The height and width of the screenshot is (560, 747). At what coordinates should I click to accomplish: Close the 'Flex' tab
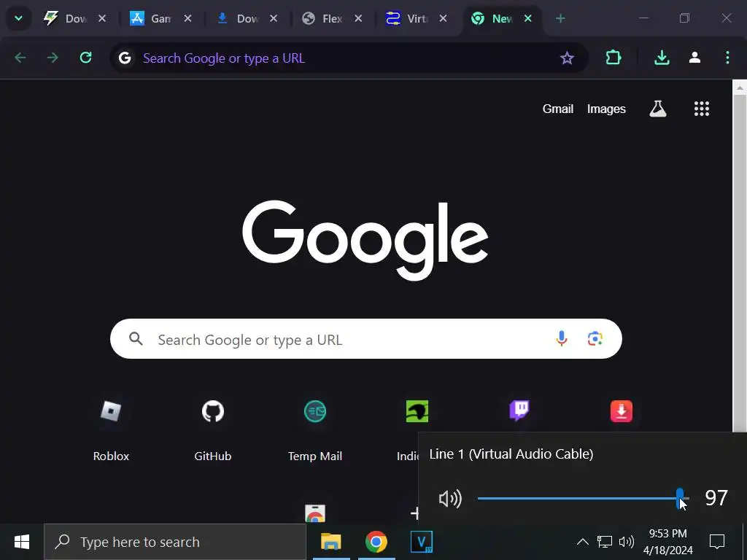click(358, 18)
